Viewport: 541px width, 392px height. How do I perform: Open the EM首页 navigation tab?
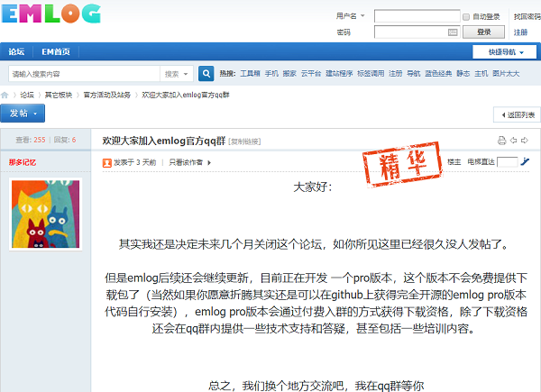(x=56, y=51)
